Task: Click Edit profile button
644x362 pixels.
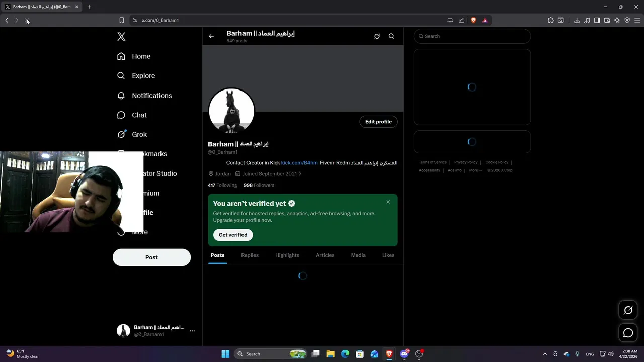Action: tap(378, 122)
